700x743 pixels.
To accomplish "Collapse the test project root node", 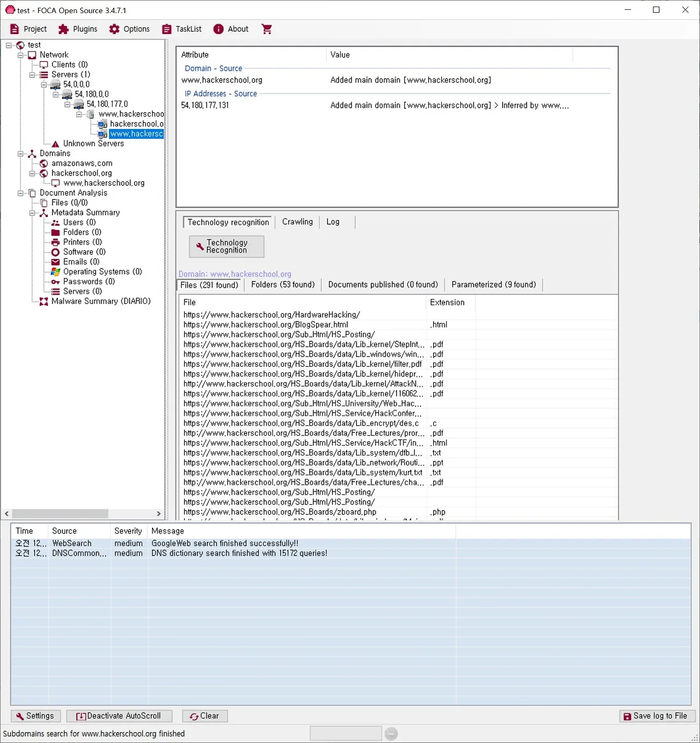I will (x=9, y=45).
